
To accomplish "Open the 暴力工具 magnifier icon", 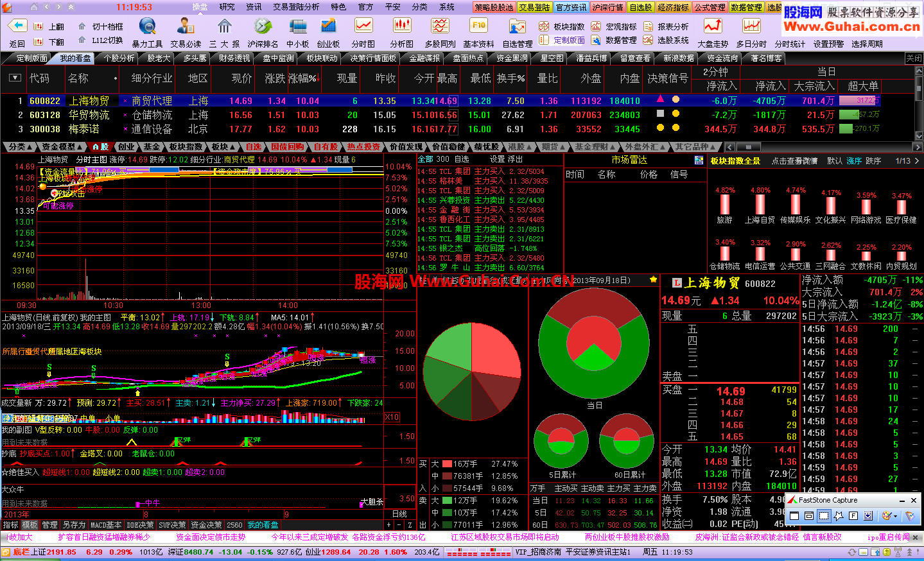I will pos(147,26).
